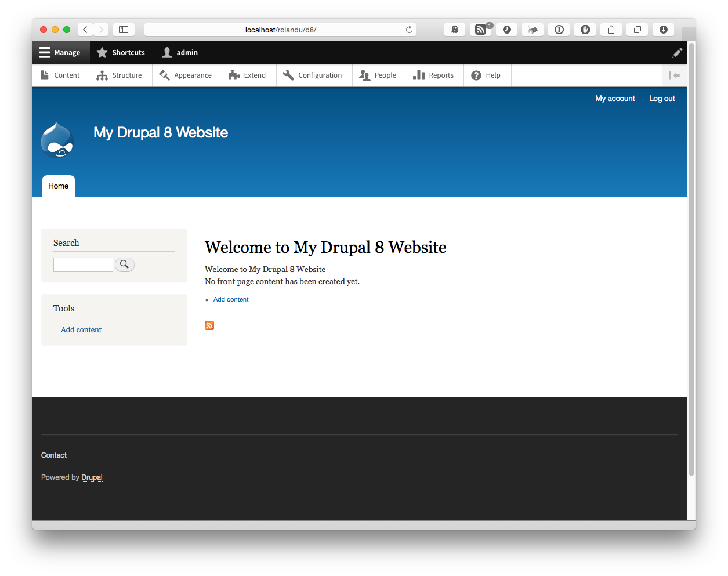Viewport: 728px width, 576px height.
Task: Open the Configuration menu item
Action: (314, 75)
